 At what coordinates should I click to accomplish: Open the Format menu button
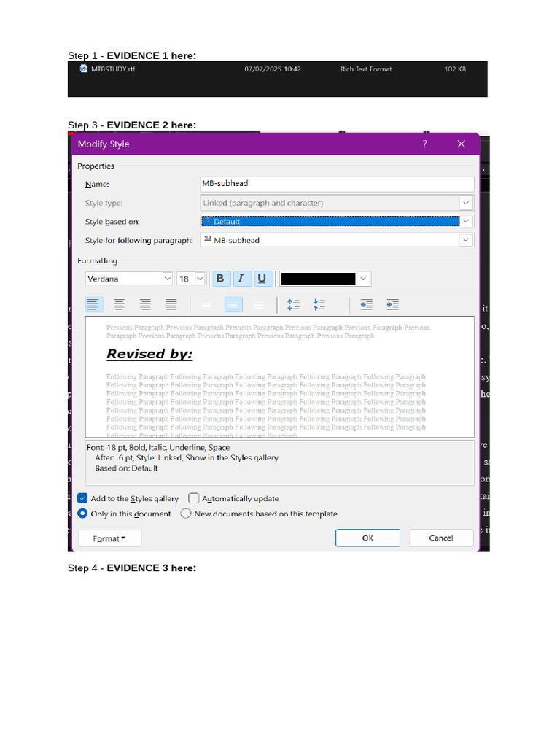[109, 538]
